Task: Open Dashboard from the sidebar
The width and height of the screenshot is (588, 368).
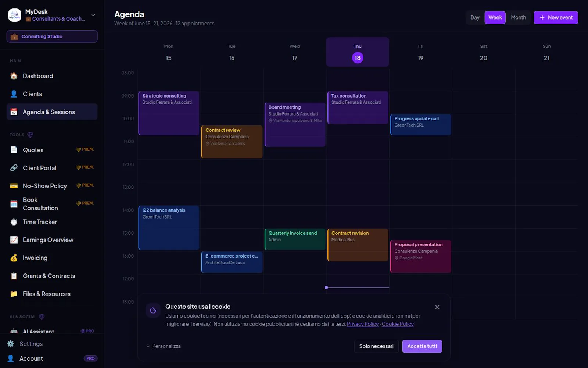Action: click(x=52, y=76)
